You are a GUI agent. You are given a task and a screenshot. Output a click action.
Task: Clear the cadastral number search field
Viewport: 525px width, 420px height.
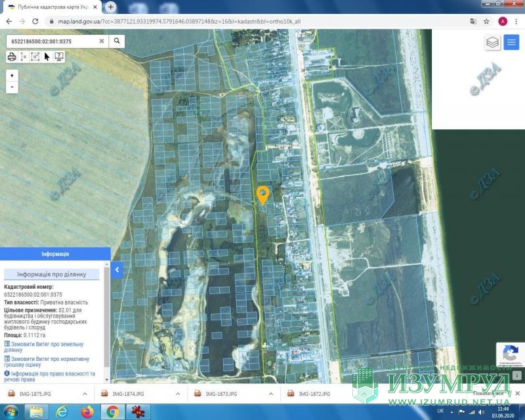coord(102,41)
